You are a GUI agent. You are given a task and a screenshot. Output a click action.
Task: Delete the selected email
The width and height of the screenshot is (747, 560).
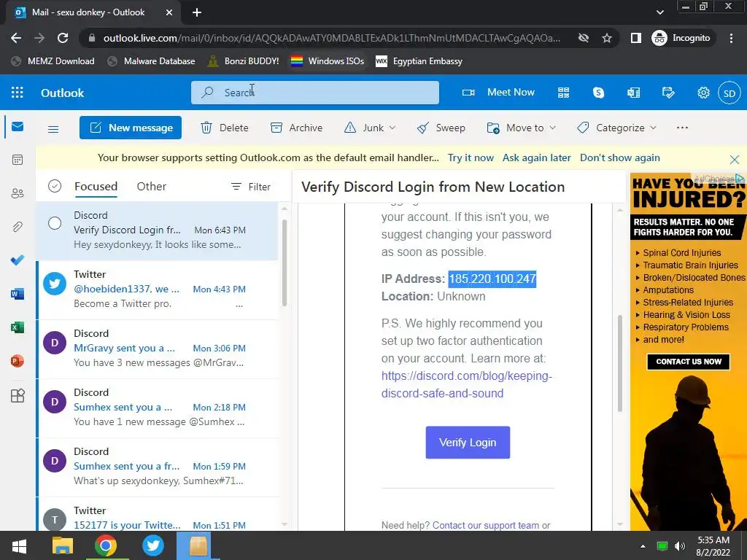point(225,128)
